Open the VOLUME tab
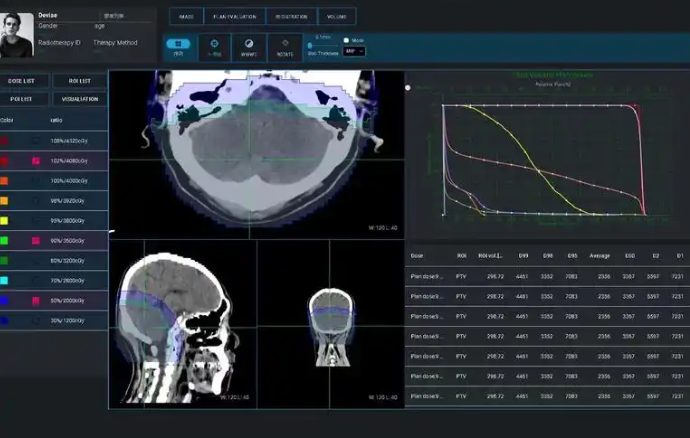 pyautogui.click(x=337, y=17)
